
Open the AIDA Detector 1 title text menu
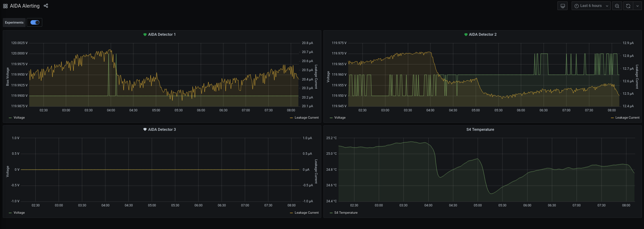tap(162, 35)
